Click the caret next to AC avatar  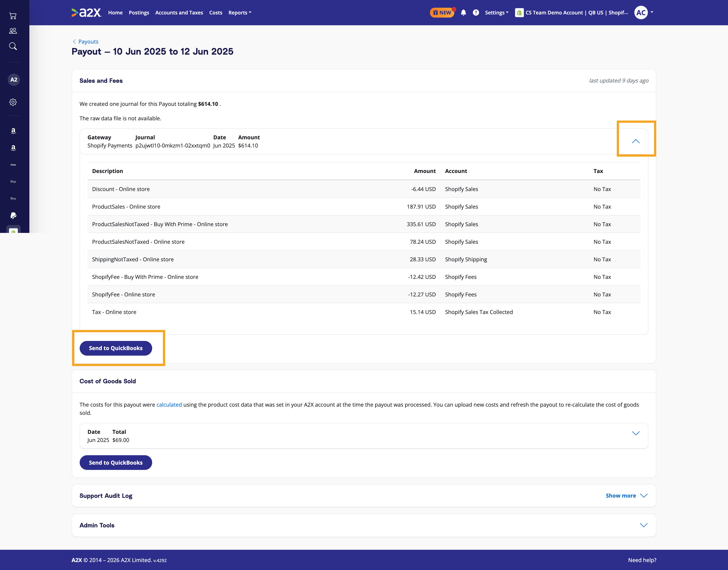pyautogui.click(x=652, y=12)
